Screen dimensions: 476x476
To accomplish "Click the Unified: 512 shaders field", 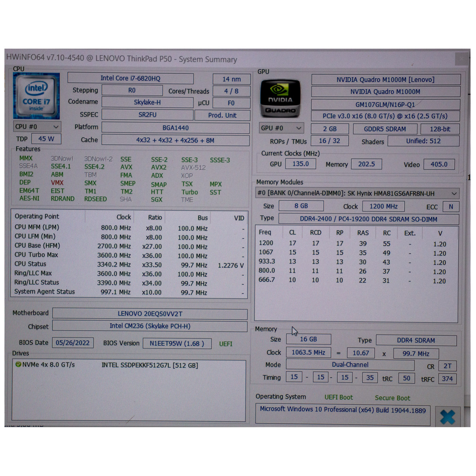I will pos(423,141).
